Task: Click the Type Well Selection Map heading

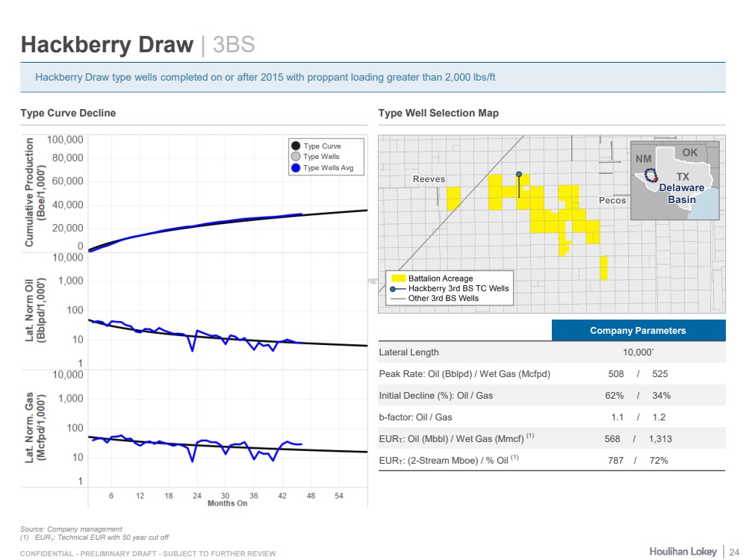Action: coord(438,113)
